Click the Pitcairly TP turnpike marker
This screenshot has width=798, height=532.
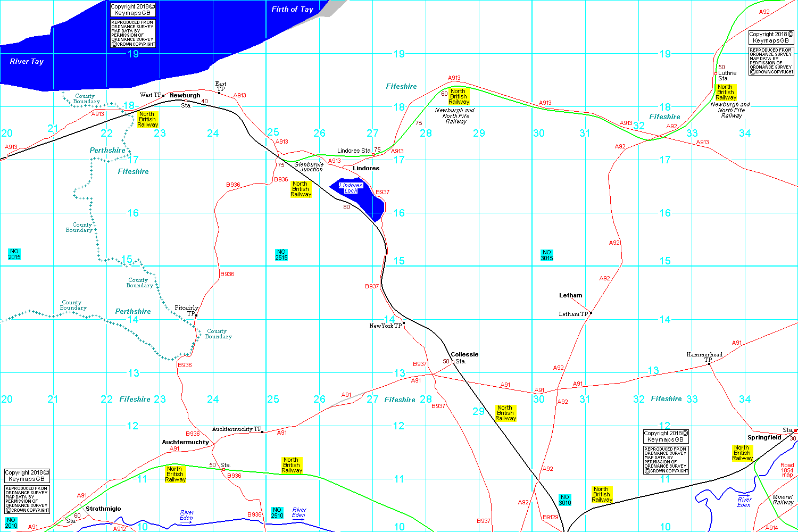pyautogui.click(x=196, y=315)
